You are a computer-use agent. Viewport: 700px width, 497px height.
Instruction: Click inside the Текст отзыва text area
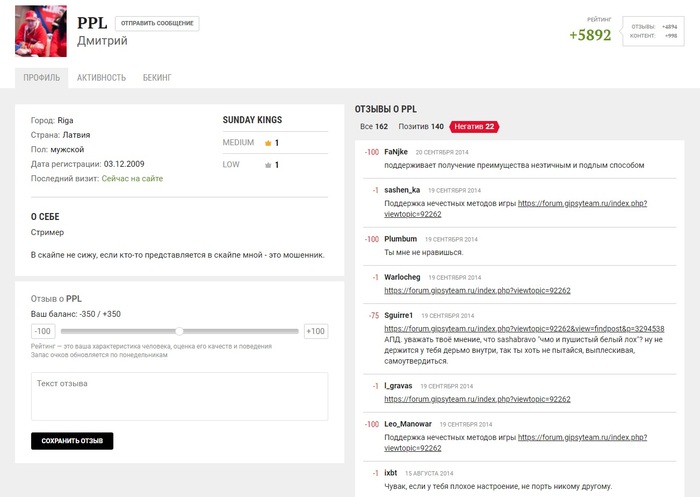point(179,397)
